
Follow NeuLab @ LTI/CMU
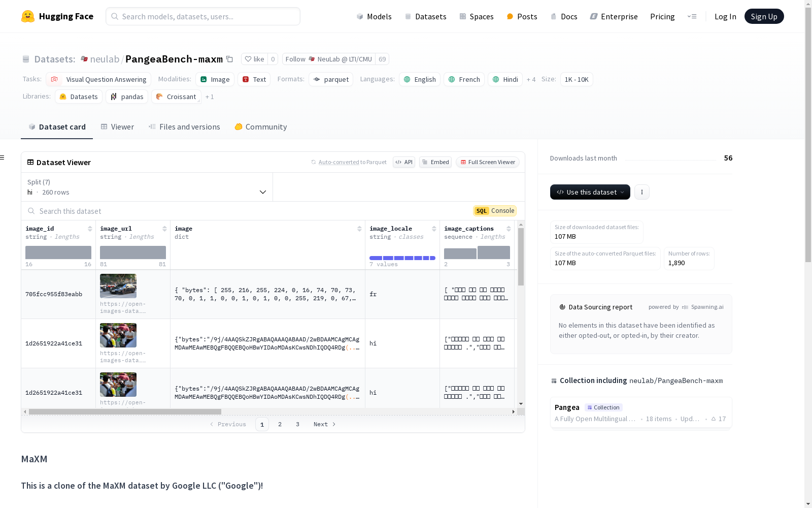[x=329, y=59]
